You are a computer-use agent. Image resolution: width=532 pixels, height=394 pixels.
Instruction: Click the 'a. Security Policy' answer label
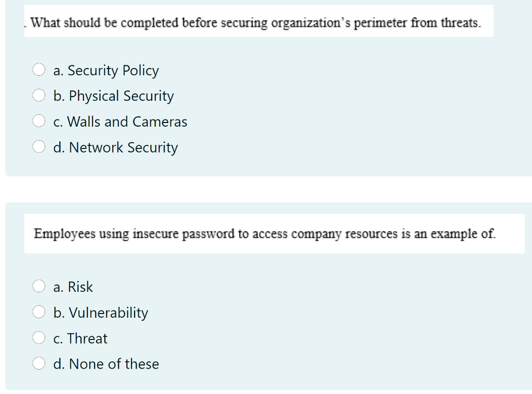click(x=106, y=71)
